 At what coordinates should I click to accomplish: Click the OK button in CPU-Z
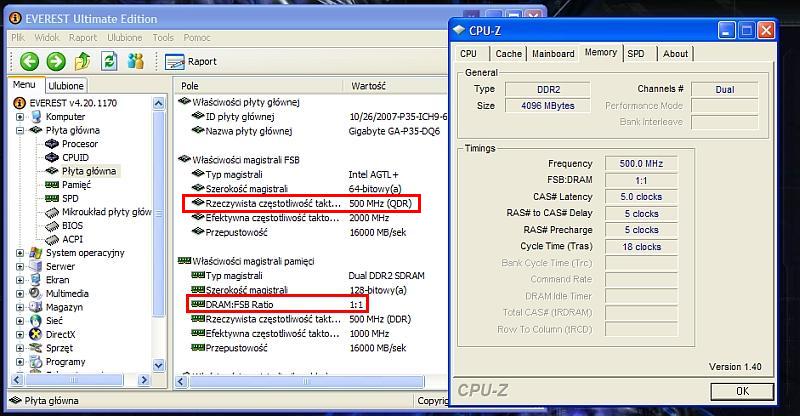pos(742,391)
